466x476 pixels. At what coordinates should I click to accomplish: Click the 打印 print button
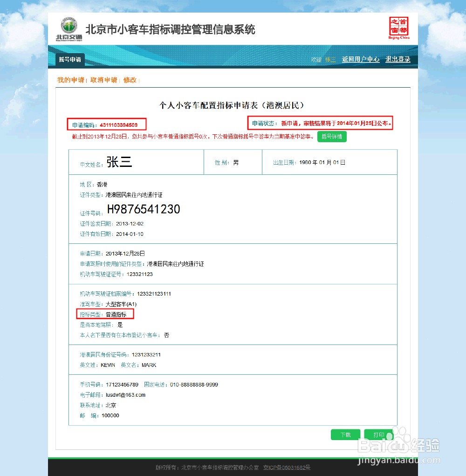click(379, 435)
